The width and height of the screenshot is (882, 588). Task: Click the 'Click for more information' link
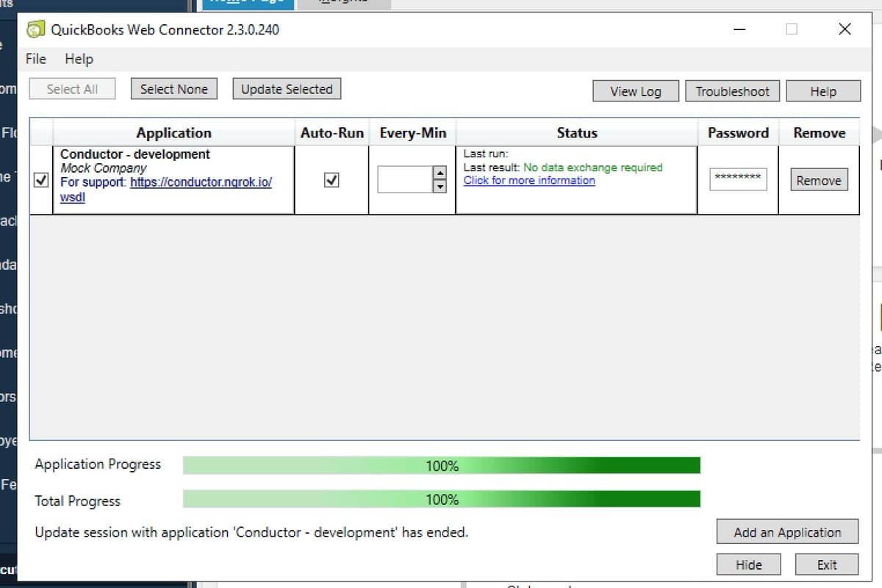click(529, 180)
